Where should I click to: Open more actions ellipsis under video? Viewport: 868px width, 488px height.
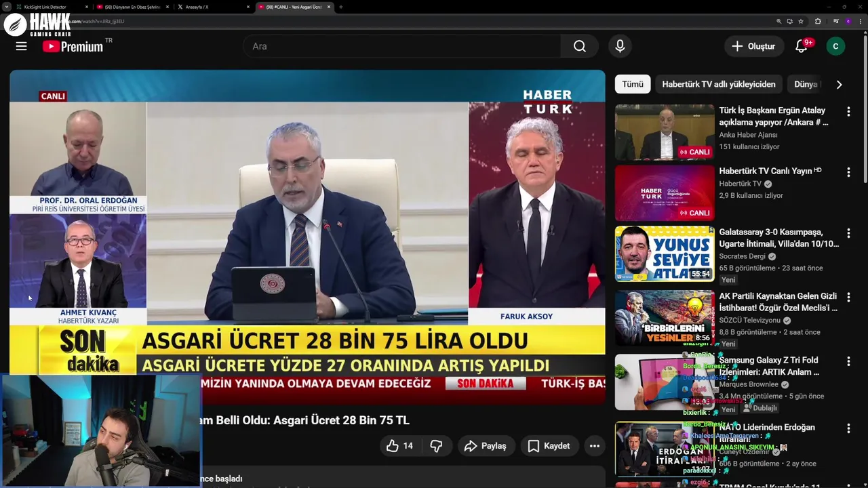click(x=594, y=445)
